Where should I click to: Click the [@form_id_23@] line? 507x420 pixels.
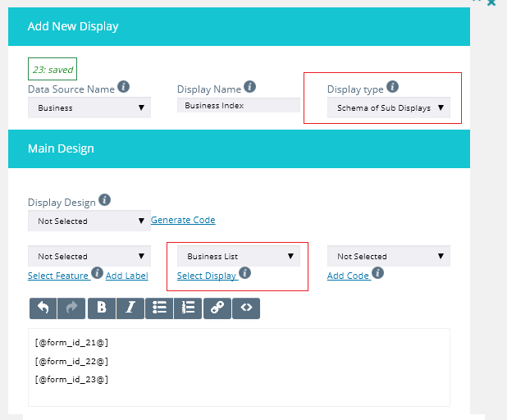pyautogui.click(x=71, y=379)
